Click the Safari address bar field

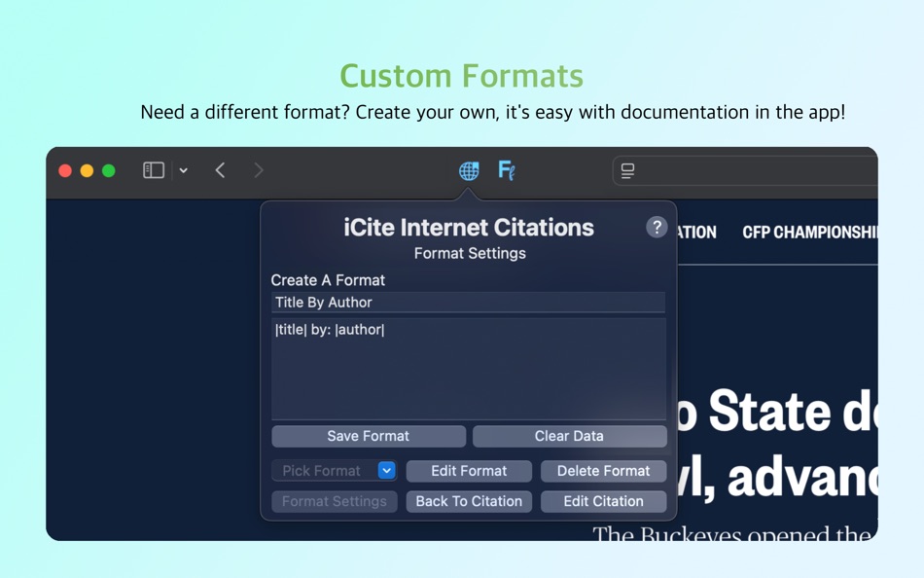click(745, 171)
